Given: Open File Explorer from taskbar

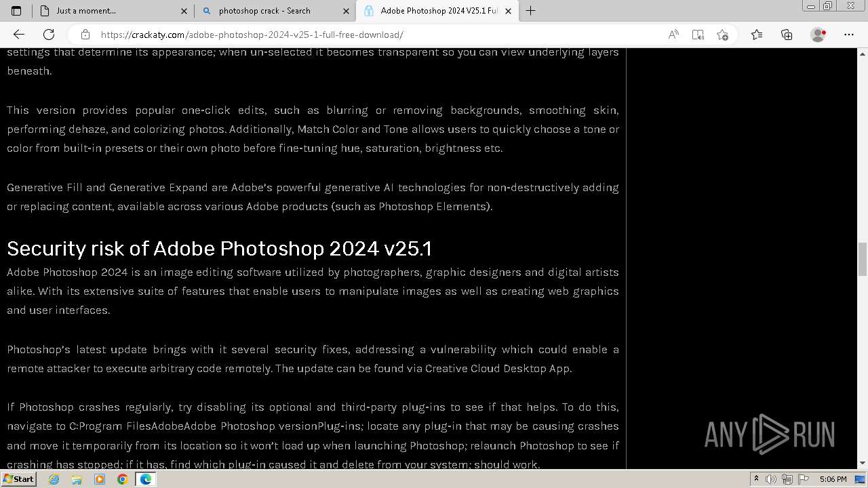Looking at the screenshot, I should coord(77,479).
